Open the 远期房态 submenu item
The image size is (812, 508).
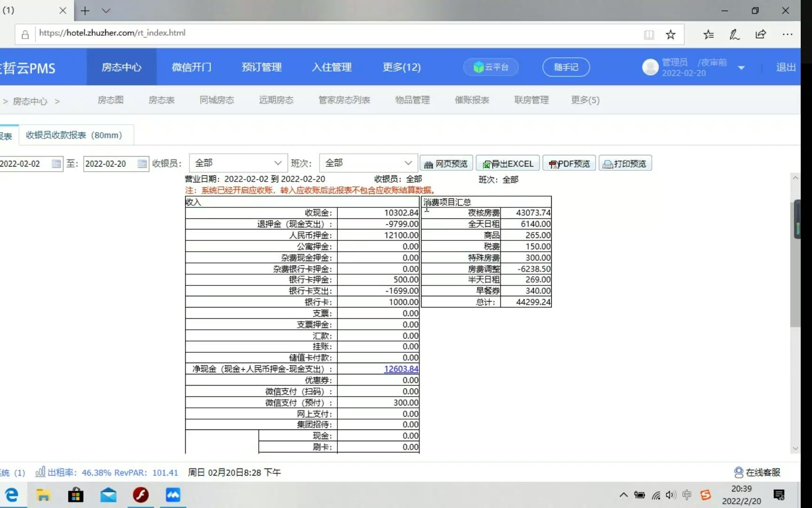click(276, 100)
